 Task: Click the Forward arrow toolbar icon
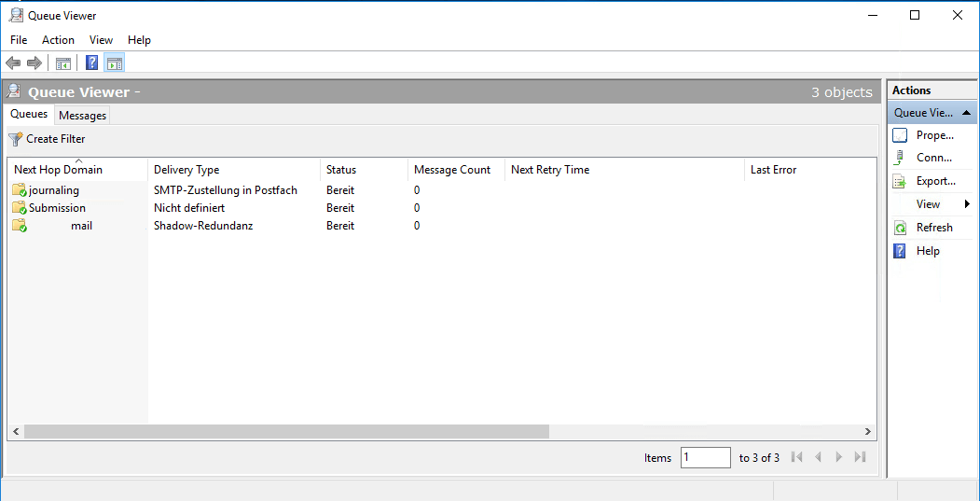click(35, 63)
